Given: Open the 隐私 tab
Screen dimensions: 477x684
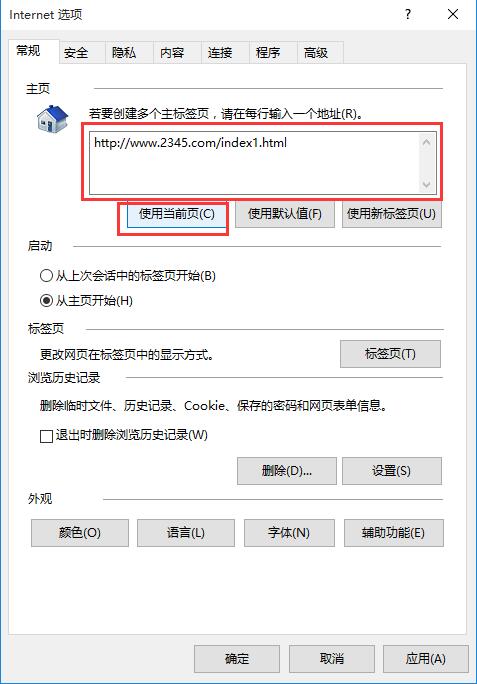Looking at the screenshot, I should (124, 53).
